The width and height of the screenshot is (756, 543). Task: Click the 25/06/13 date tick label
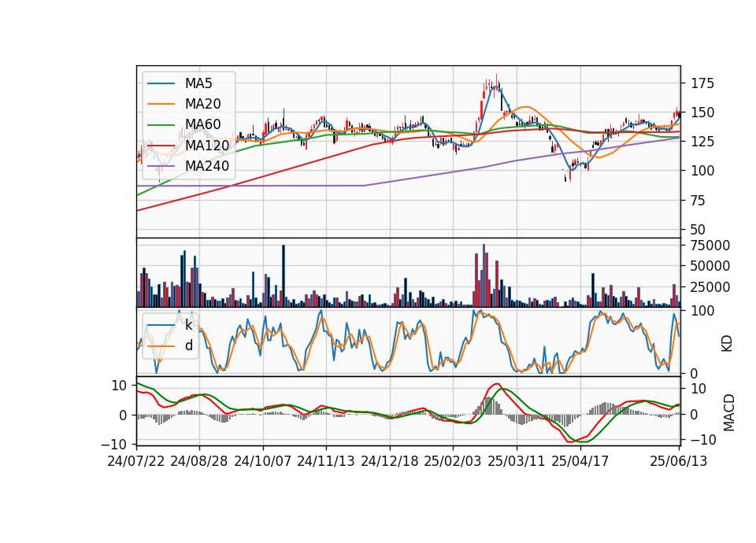pos(679,461)
